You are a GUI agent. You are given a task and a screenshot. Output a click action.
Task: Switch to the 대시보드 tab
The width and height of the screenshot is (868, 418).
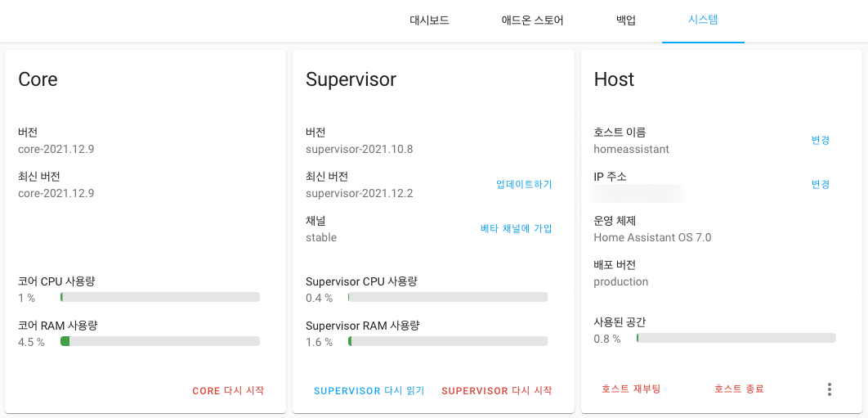coord(429,21)
